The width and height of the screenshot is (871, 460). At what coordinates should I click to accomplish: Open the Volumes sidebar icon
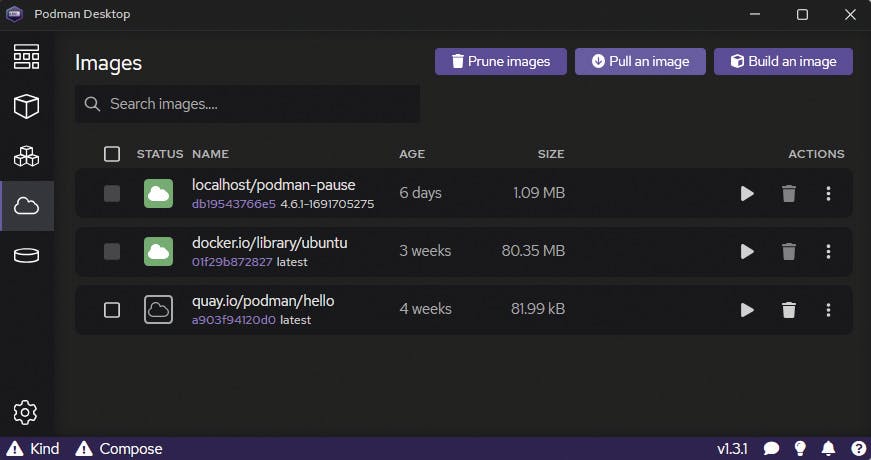pyautogui.click(x=26, y=255)
